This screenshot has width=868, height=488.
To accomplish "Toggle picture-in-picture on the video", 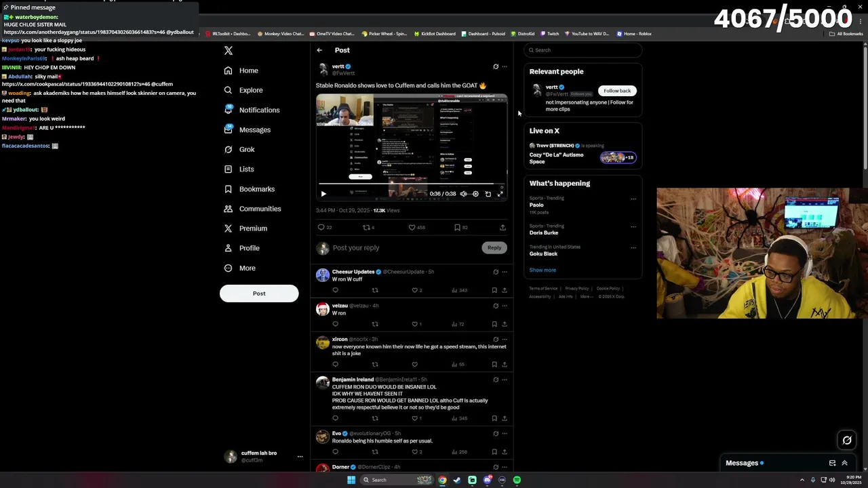I will (488, 194).
